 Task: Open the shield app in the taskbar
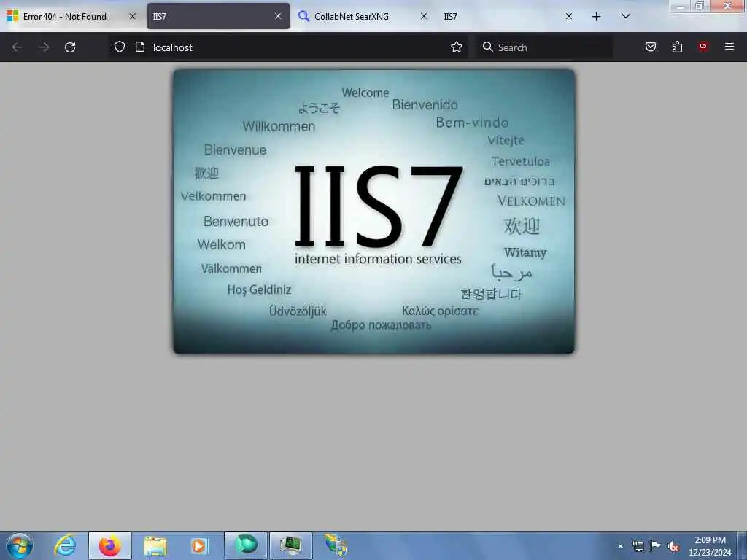[x=336, y=545]
